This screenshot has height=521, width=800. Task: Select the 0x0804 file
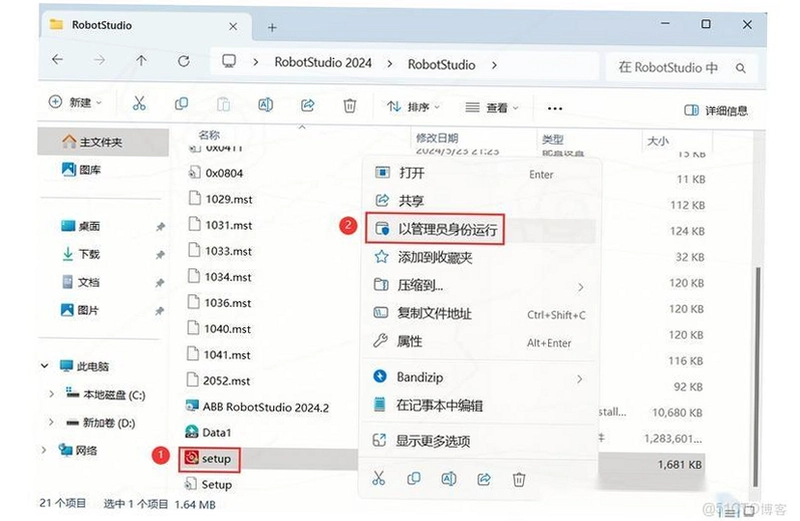215,173
